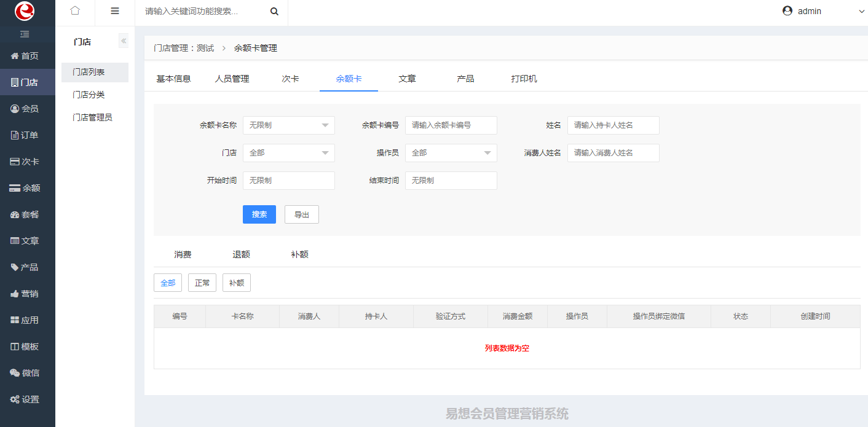Open 营销 in the left sidebar
Viewport: 868px width, 427px height.
[28, 294]
